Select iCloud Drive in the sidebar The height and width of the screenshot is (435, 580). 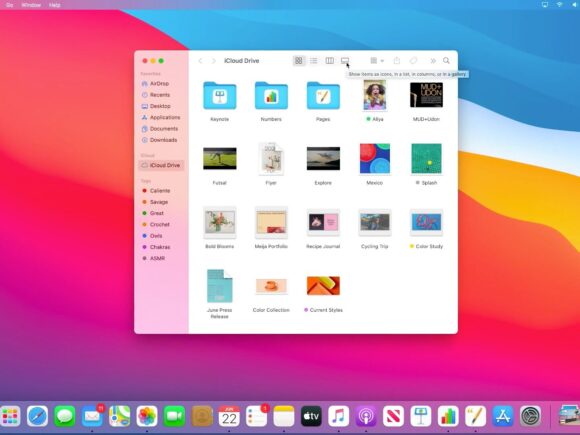tap(161, 165)
